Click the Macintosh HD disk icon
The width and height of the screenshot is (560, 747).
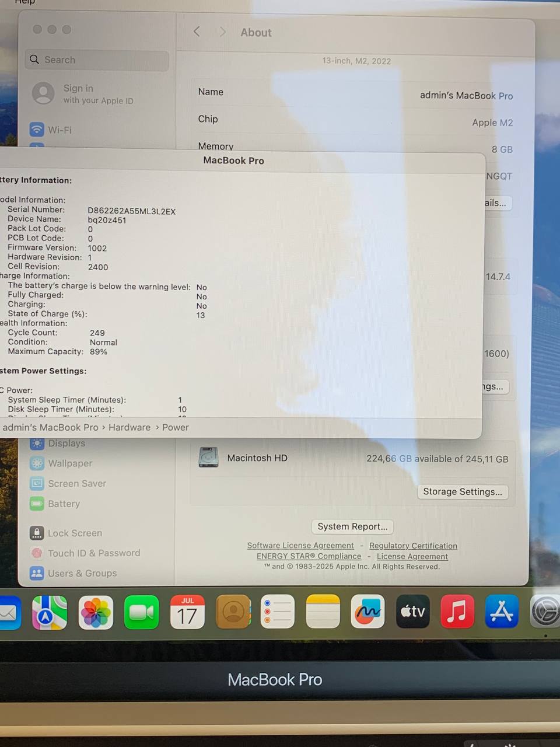click(208, 458)
